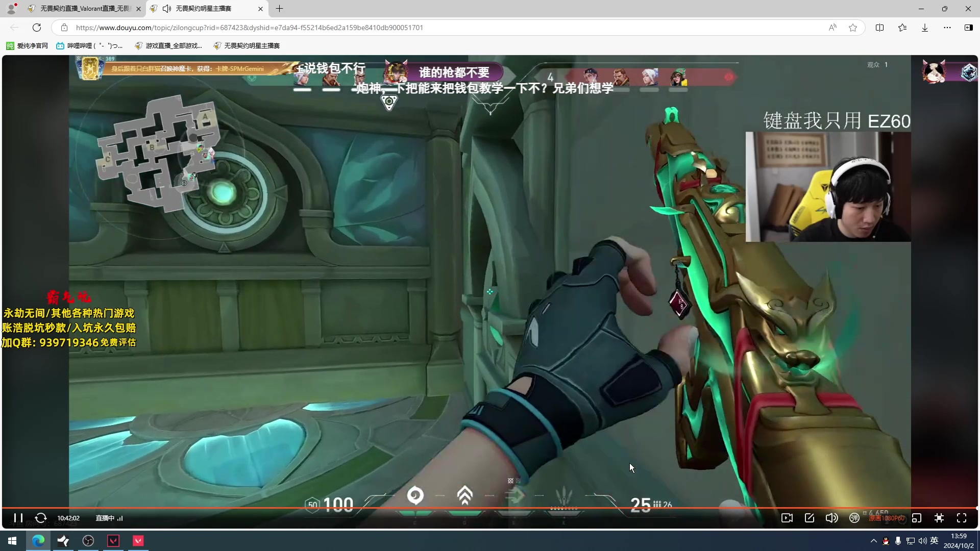Open the network tray icon

[x=911, y=541]
